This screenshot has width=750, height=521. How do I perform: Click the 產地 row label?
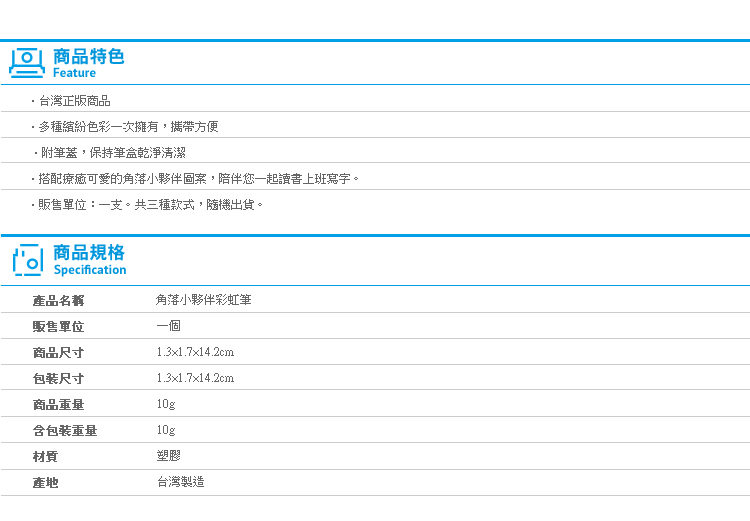tap(45, 482)
